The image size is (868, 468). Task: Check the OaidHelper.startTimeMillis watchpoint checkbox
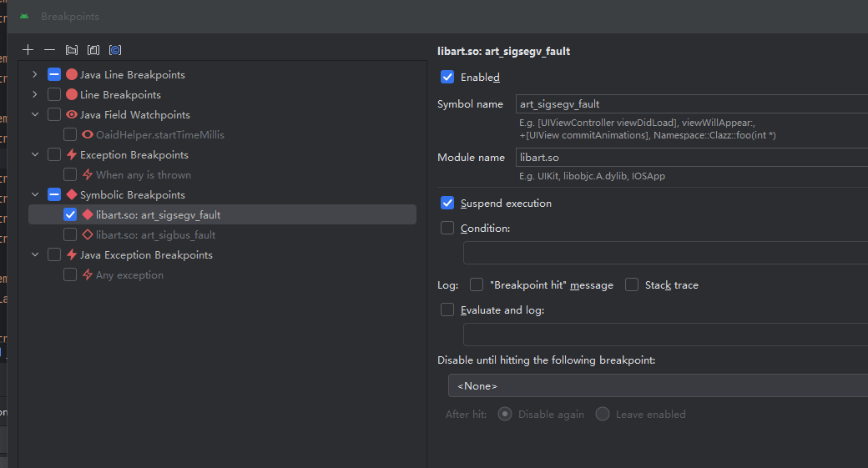tap(70, 135)
